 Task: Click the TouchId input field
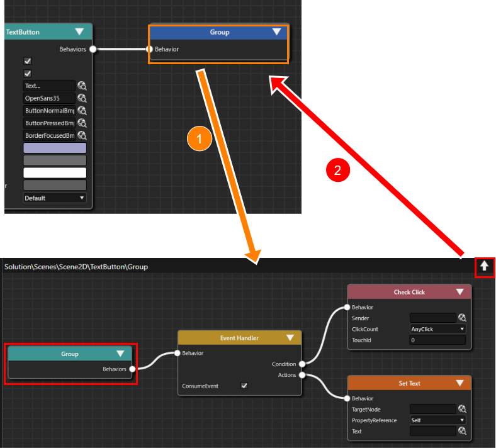437,340
